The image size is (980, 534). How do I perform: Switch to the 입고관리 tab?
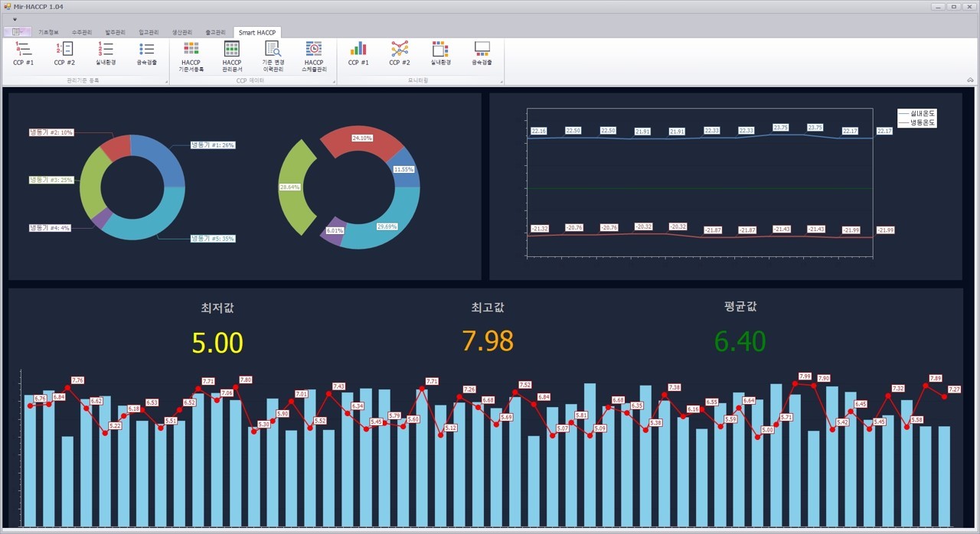149,32
